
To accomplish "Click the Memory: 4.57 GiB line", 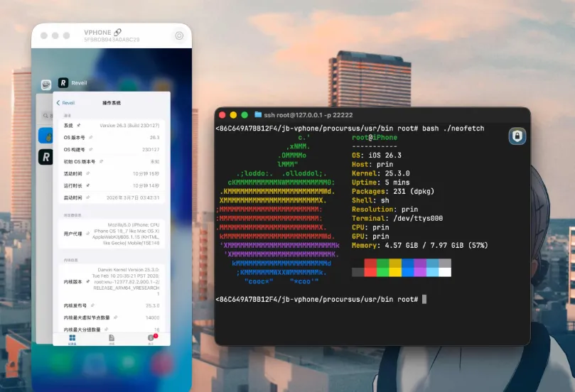I will (x=420, y=246).
